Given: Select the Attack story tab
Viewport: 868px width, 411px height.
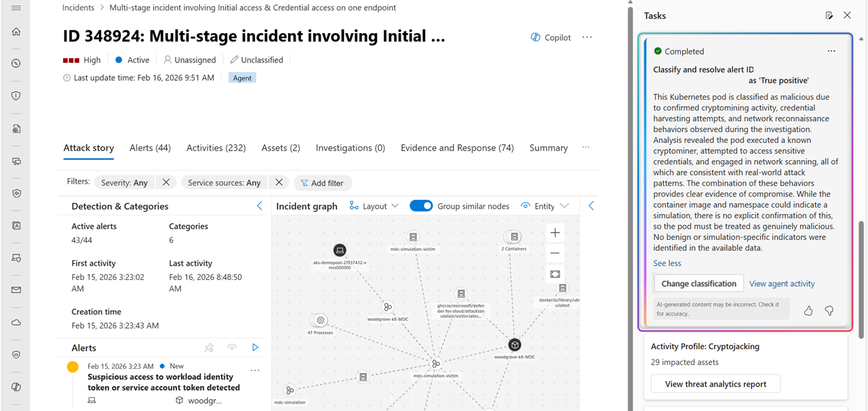Looking at the screenshot, I should pyautogui.click(x=89, y=148).
